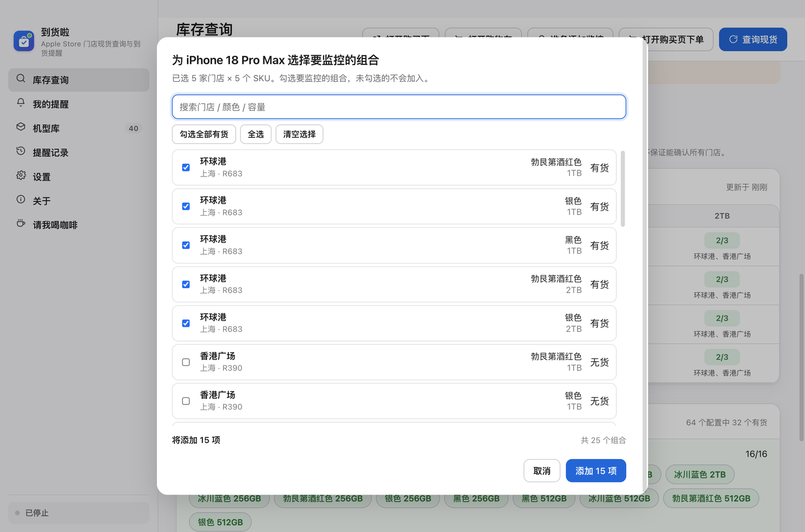Confirm with 添加 15 项 button
Screen dimensions: 805x532
[596, 471]
